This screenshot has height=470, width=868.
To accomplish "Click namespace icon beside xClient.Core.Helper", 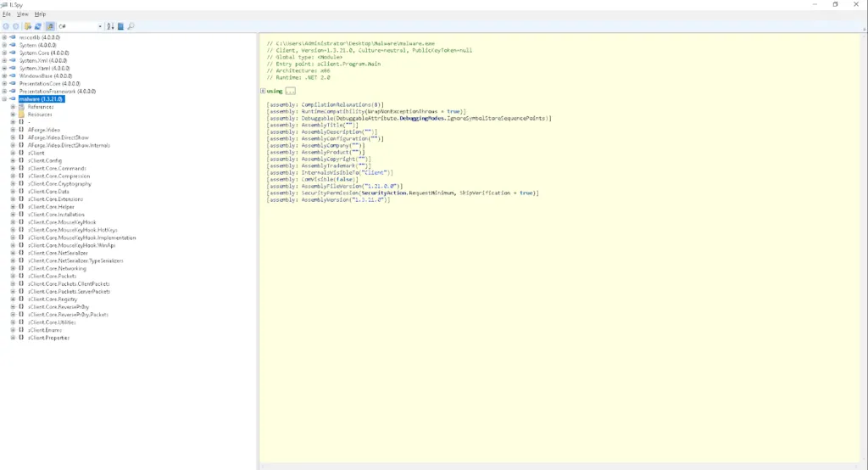I will pos(21,207).
